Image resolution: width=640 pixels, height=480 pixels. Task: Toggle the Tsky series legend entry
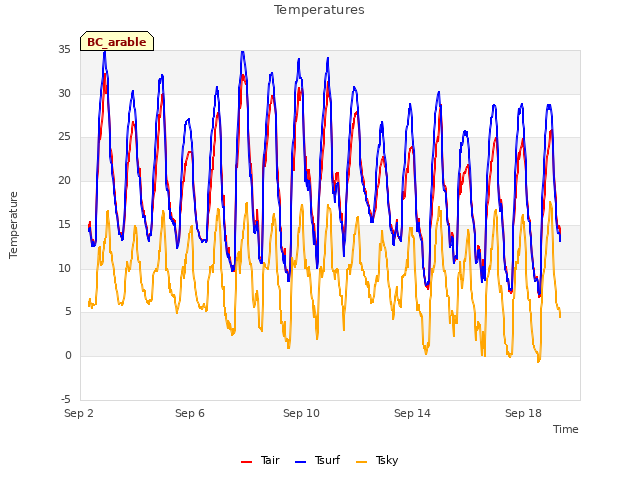point(377,460)
